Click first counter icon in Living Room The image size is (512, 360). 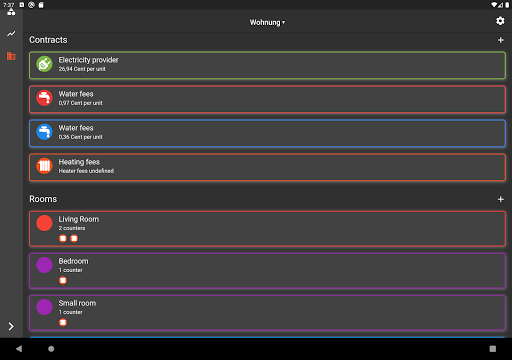pos(63,238)
